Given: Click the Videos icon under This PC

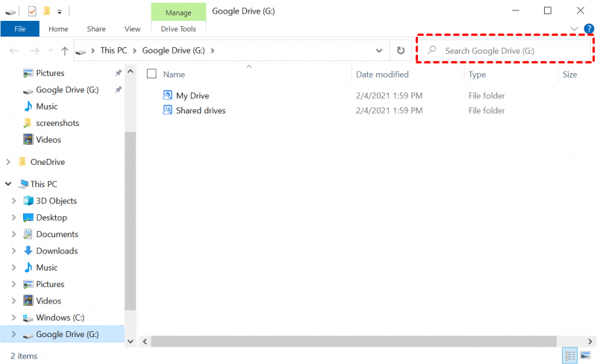Looking at the screenshot, I should [x=28, y=301].
